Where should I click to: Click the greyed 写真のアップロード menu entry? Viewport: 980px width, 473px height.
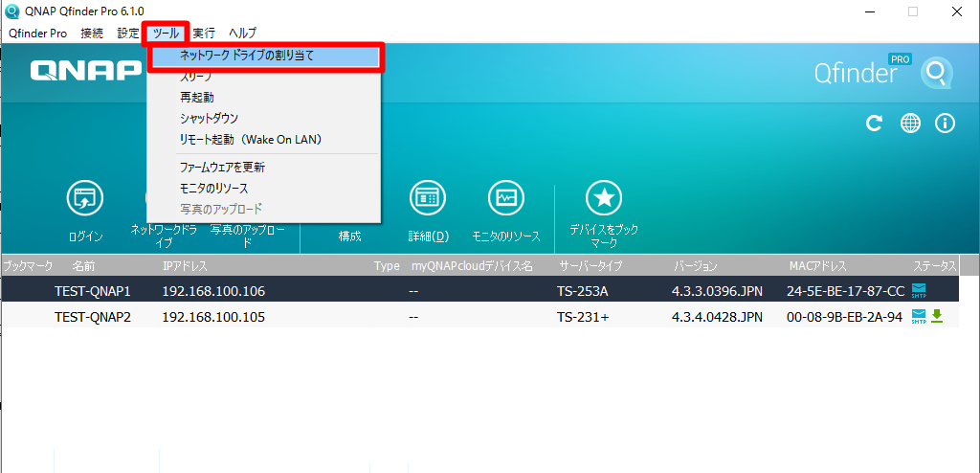pos(221,209)
